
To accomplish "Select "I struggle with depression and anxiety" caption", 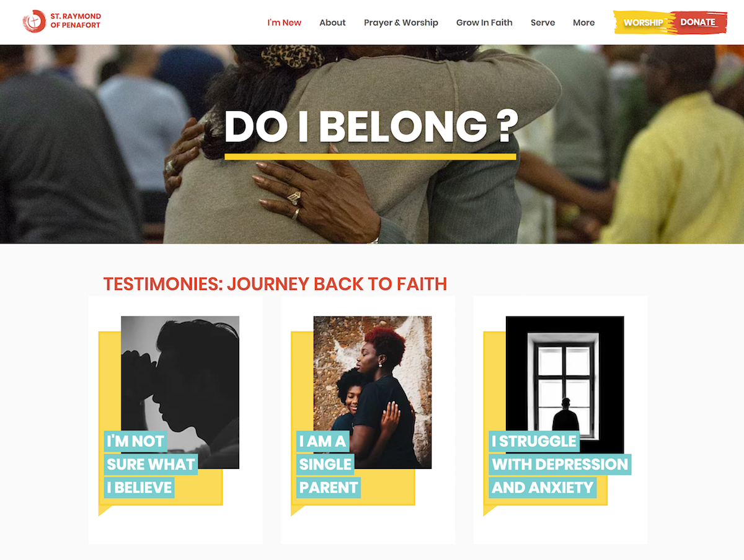I will point(560,465).
